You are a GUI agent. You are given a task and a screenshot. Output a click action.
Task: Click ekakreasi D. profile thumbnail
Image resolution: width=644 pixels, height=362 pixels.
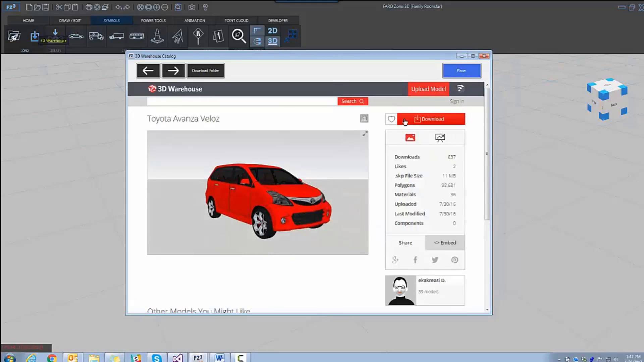point(400,290)
